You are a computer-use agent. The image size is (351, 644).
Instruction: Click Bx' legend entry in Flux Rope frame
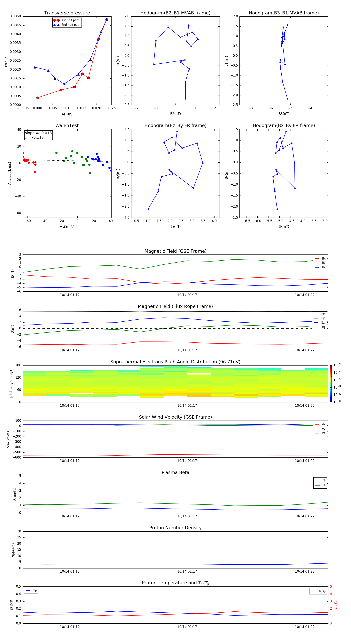pos(320,314)
